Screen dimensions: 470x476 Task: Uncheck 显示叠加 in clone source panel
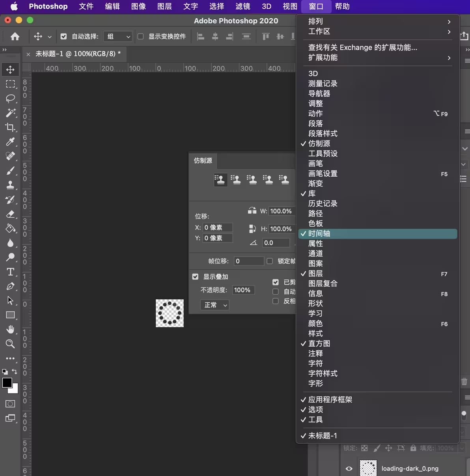195,277
